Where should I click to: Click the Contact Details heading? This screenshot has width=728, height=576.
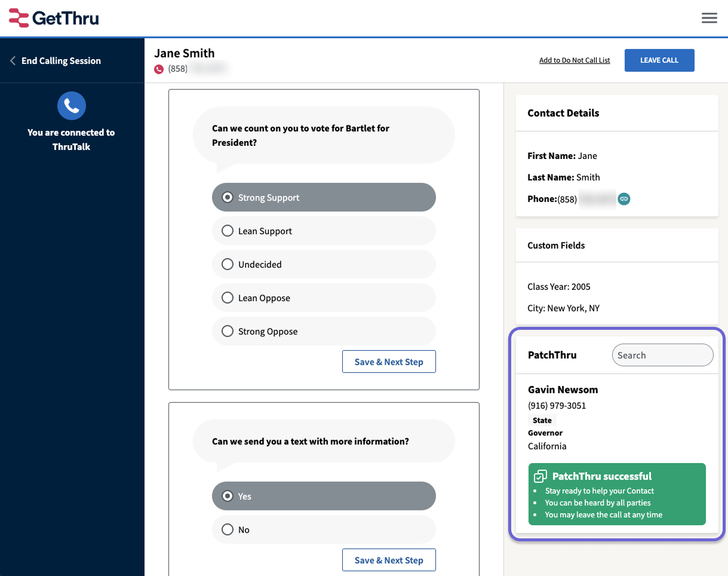[563, 113]
